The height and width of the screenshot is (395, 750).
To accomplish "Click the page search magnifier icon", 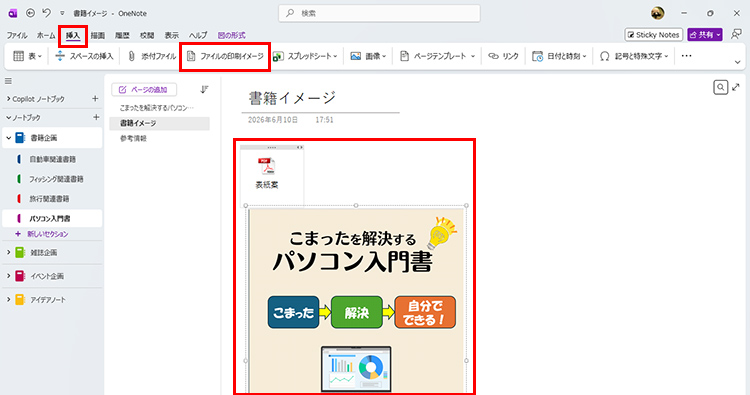I will coord(720,88).
